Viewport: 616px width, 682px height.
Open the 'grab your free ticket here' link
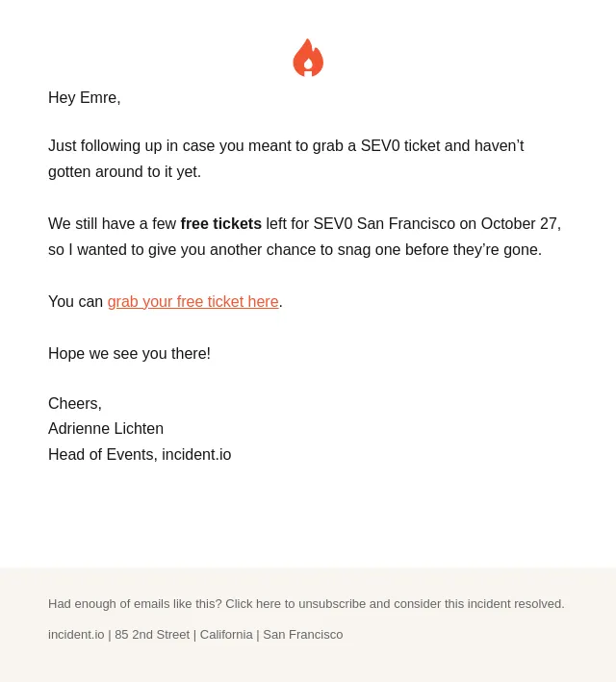point(192,301)
